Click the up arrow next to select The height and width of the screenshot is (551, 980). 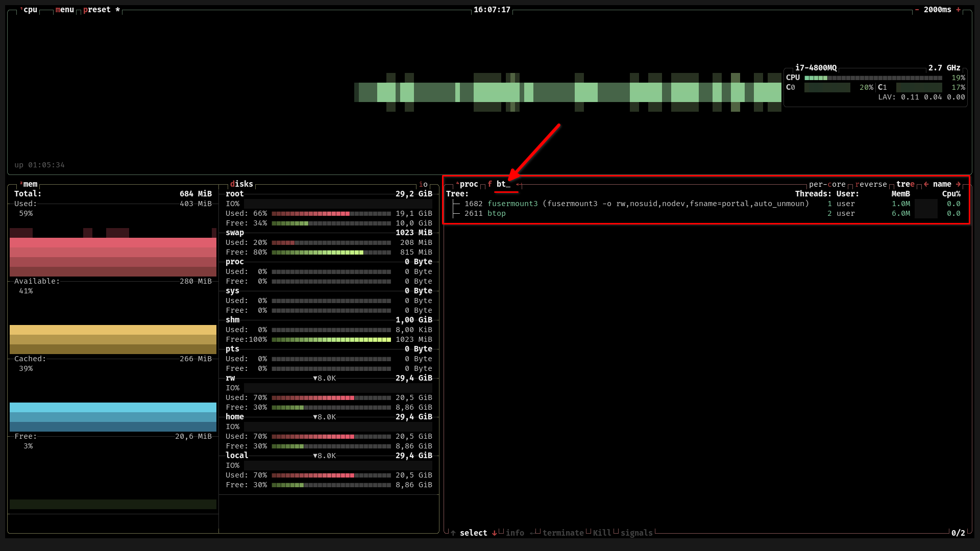(453, 533)
